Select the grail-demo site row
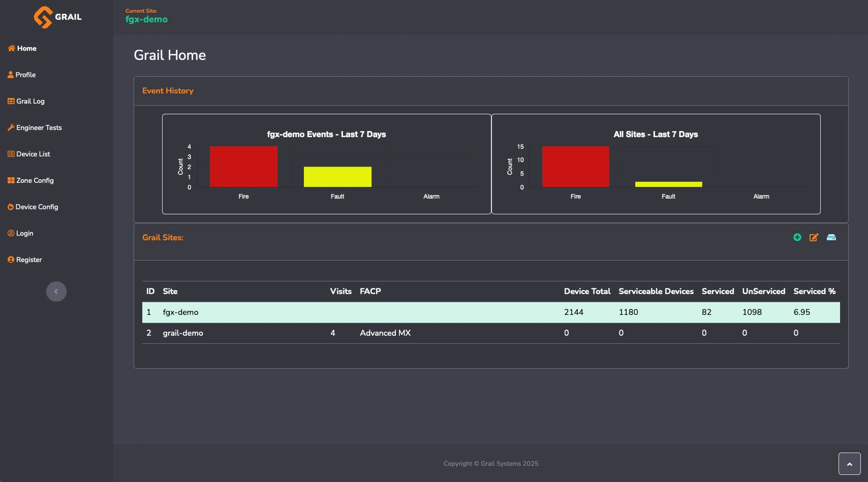868x482 pixels. pos(183,333)
